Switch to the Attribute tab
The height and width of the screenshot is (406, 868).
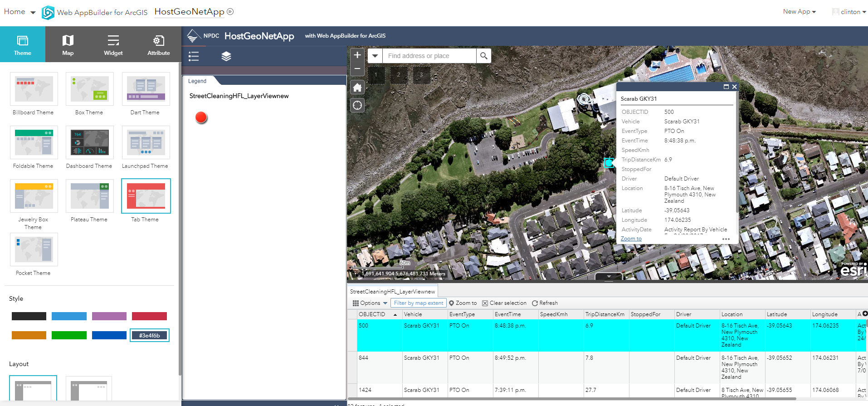(158, 44)
